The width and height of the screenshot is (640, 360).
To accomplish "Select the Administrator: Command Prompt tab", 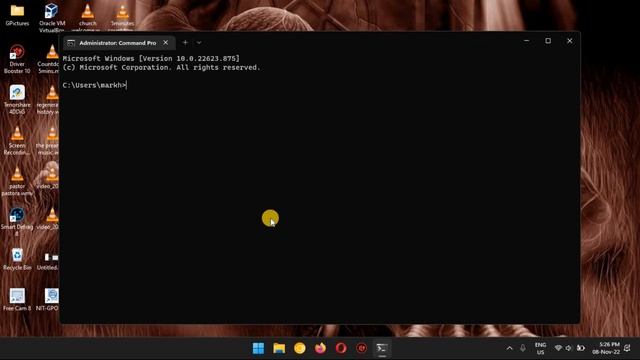I will point(119,42).
